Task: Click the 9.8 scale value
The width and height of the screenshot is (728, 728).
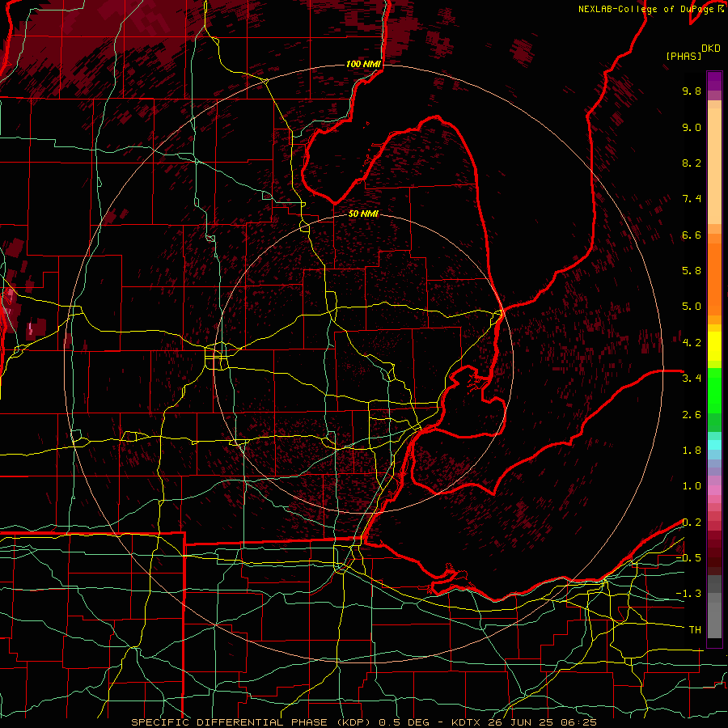Action: tap(692, 91)
